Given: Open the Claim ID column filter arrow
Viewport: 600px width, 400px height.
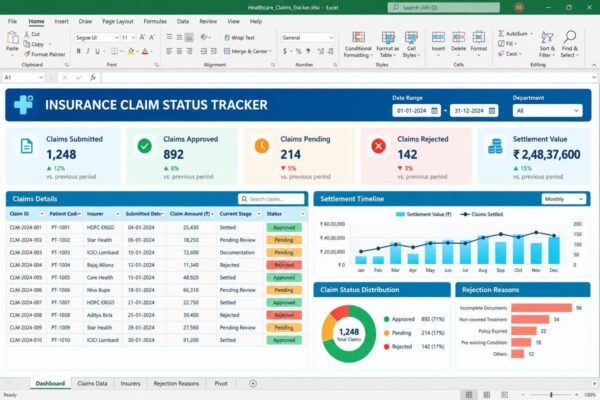Looking at the screenshot, I should tap(42, 214).
